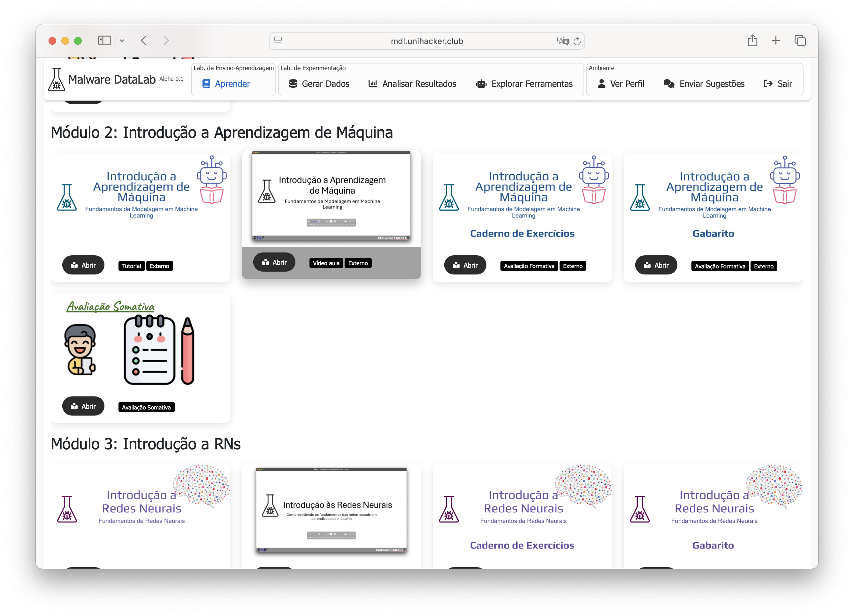Click Abrir on Módulo 2 Gabarito card
The image size is (854, 616).
pos(656,265)
